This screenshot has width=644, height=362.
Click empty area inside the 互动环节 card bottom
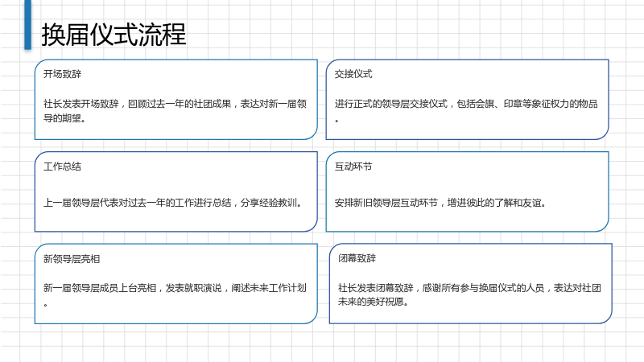click(467, 220)
